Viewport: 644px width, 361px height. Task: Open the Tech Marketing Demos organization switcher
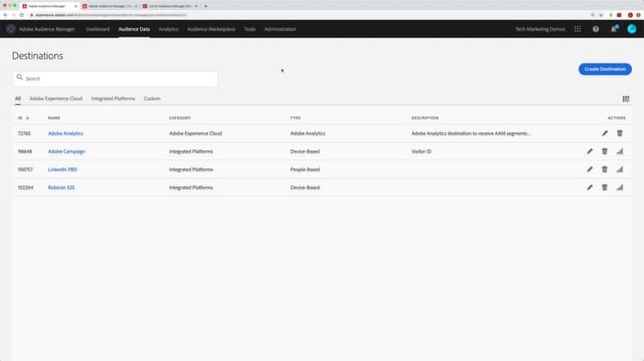point(540,29)
